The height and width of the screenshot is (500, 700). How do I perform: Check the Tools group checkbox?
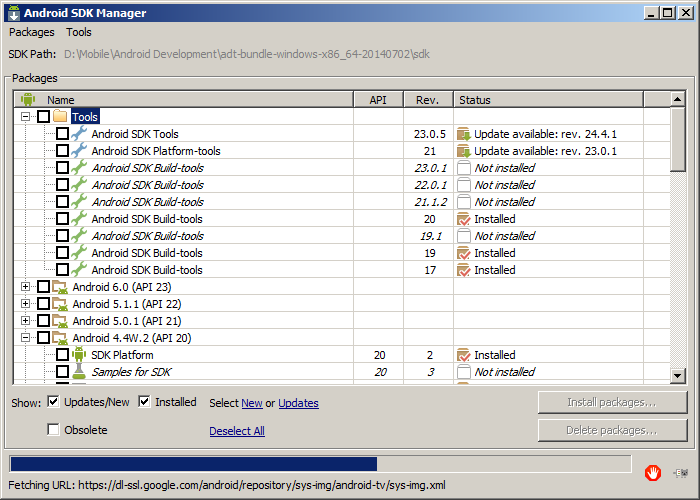43,117
